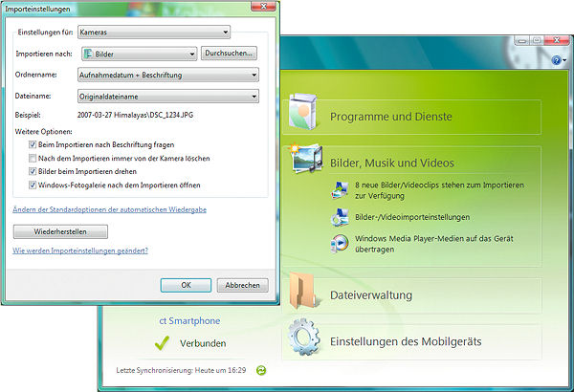Click the Weitere Optionen label
The width and height of the screenshot is (574, 392).
point(44,131)
